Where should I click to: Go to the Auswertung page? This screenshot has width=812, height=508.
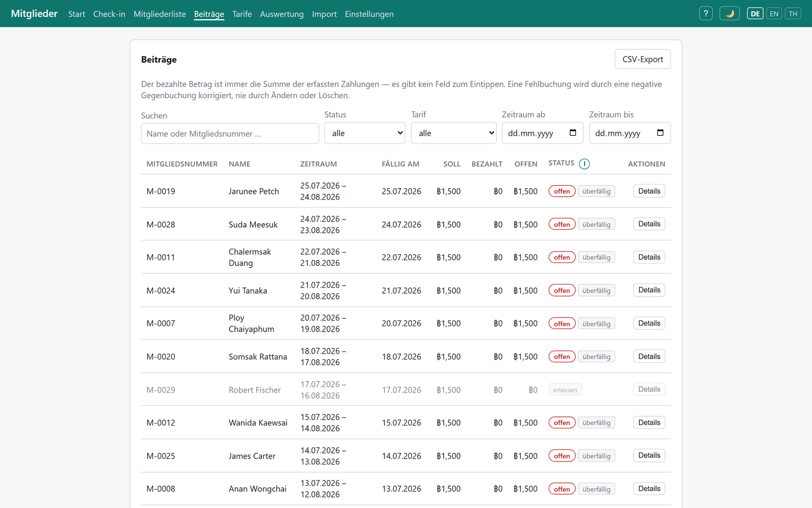(281, 14)
